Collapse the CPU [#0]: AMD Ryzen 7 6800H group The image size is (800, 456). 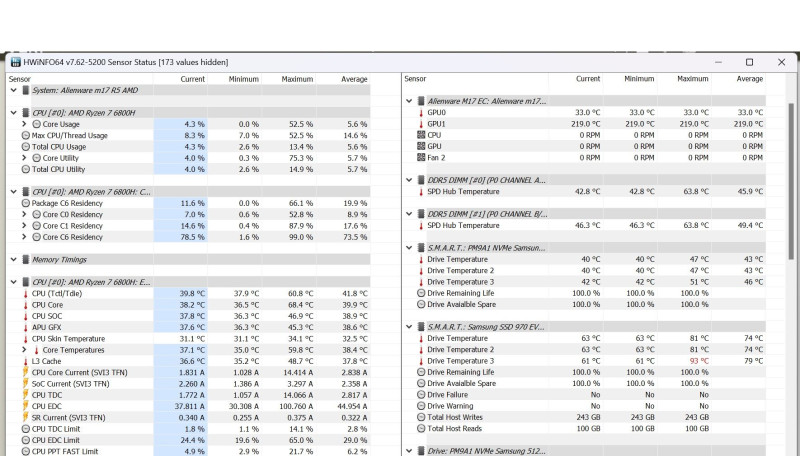click(14, 113)
